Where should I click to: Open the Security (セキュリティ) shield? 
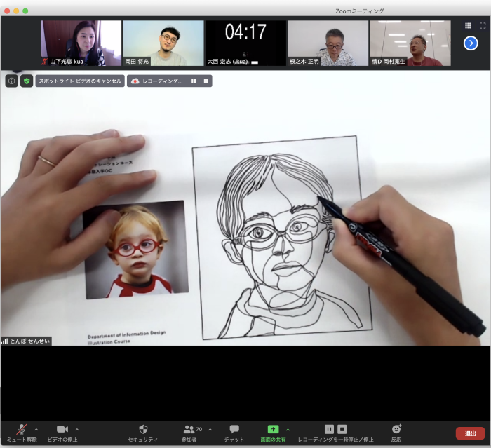143,433
